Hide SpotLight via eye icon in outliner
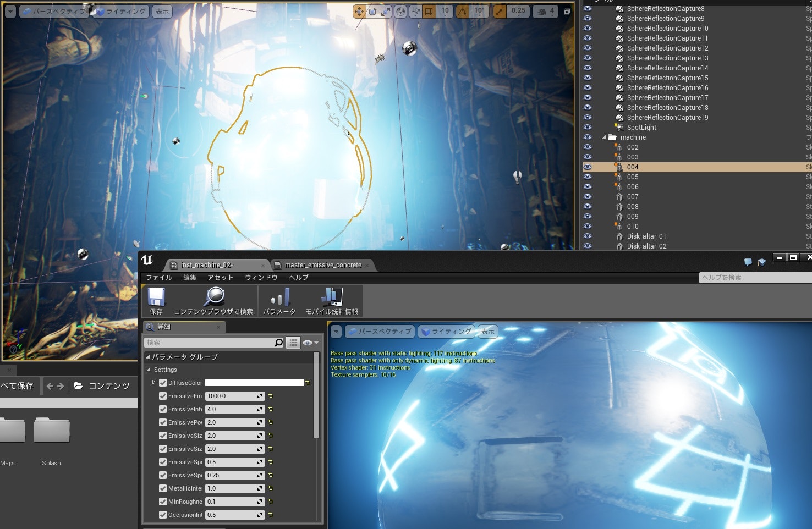Image resolution: width=812 pixels, height=529 pixels. [588, 127]
